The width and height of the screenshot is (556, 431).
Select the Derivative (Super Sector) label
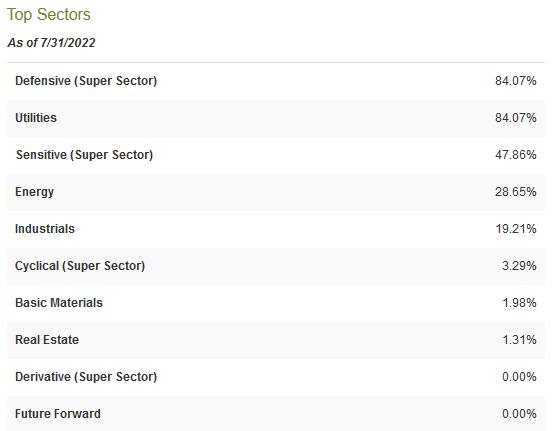[x=86, y=377]
